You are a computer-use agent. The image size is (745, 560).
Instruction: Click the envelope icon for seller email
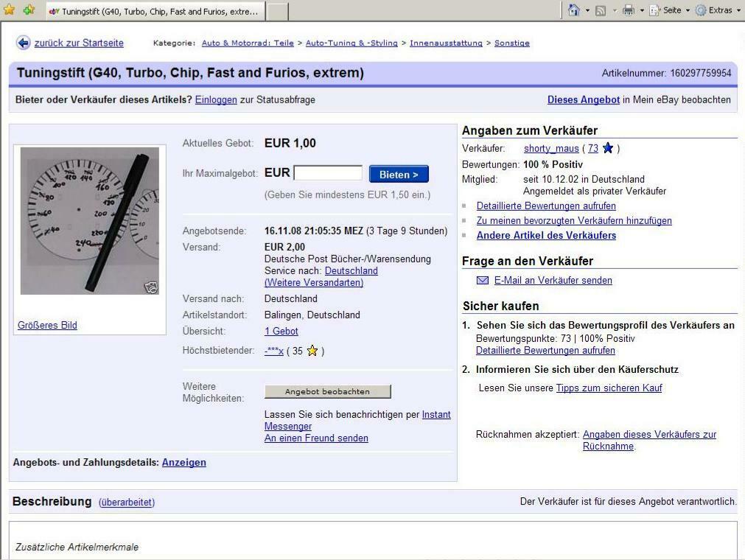(x=483, y=280)
